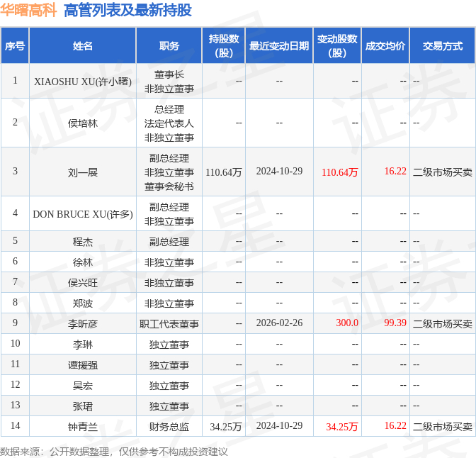Select the 成交均价 column header

385,46
